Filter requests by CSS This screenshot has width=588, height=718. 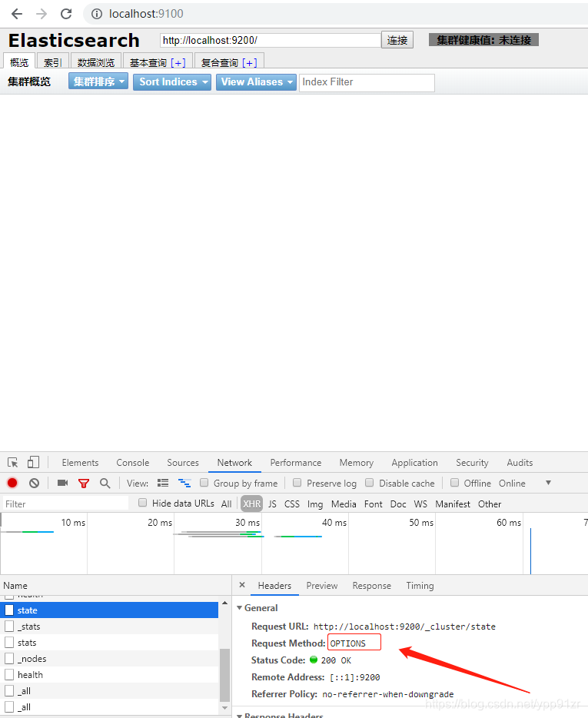(292, 504)
